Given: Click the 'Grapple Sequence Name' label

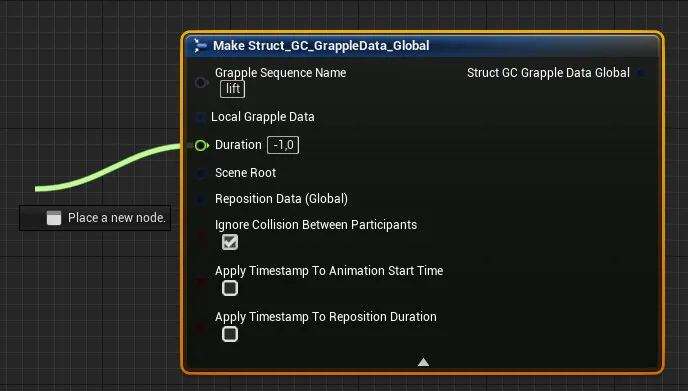Looking at the screenshot, I should pos(280,73).
